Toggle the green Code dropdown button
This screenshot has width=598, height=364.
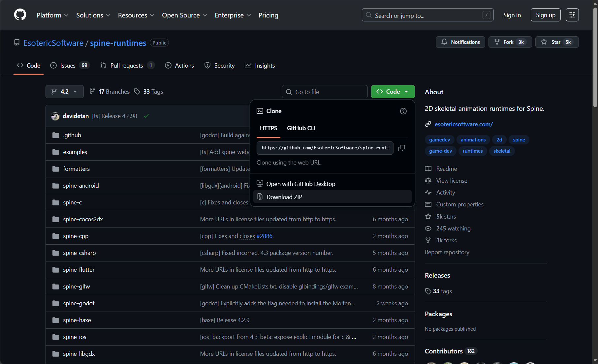[x=393, y=92]
